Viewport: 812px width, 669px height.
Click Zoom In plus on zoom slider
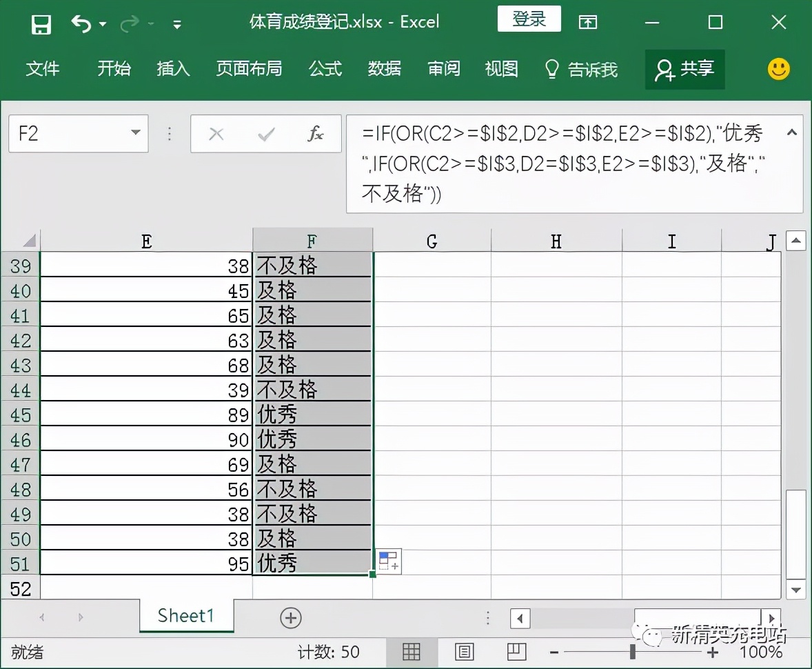tap(713, 651)
